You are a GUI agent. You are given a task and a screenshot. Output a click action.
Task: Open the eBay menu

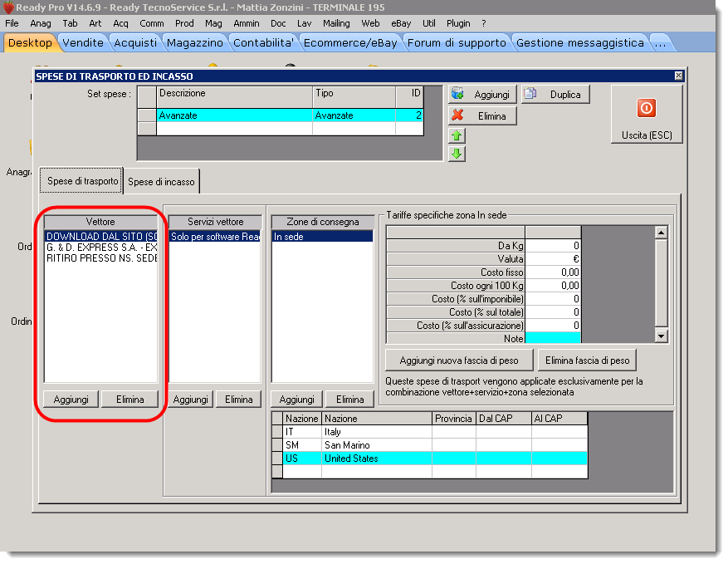pos(401,23)
